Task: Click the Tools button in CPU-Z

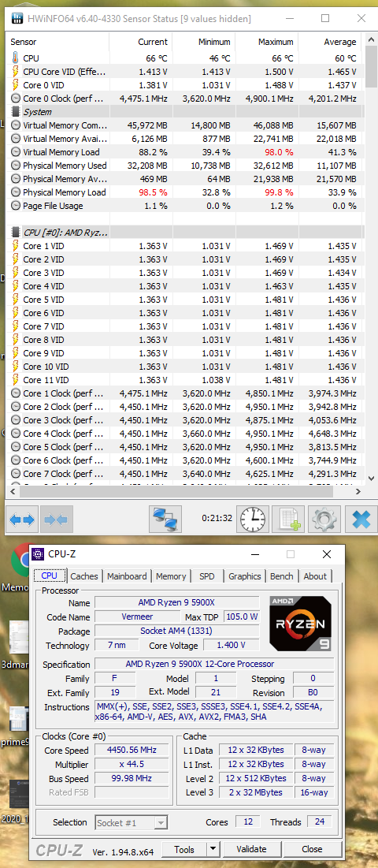Action: click(184, 849)
